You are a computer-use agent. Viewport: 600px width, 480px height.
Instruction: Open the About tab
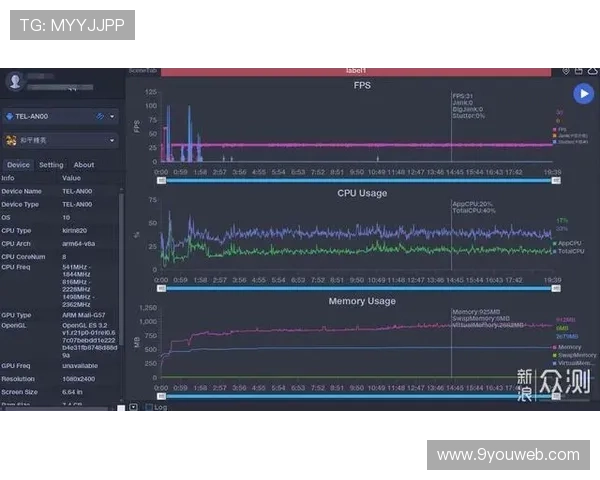84,165
